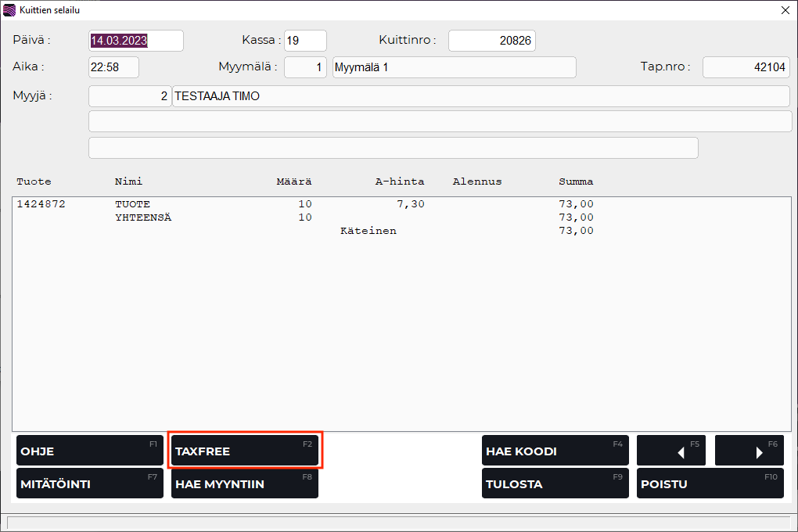This screenshot has width=798, height=532.
Task: Select the Myyjä number field
Action: pyautogui.click(x=129, y=96)
